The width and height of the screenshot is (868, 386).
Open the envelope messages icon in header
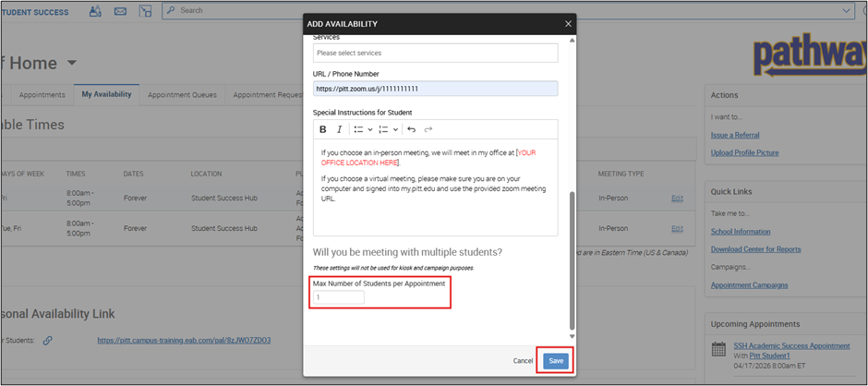pyautogui.click(x=120, y=10)
